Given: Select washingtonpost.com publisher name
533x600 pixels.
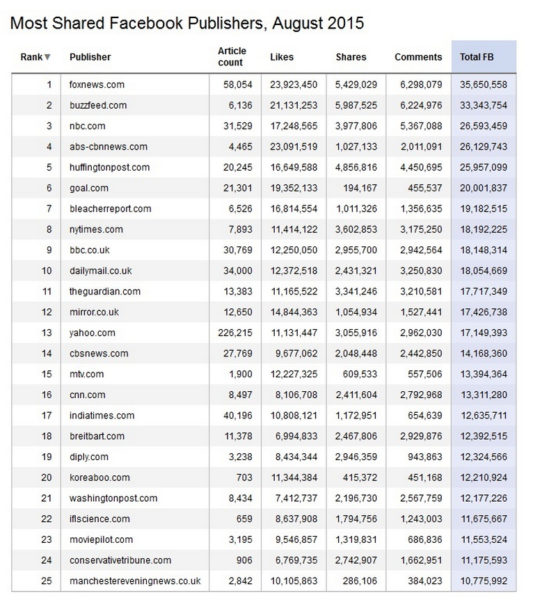Looking at the screenshot, I should tap(113, 498).
